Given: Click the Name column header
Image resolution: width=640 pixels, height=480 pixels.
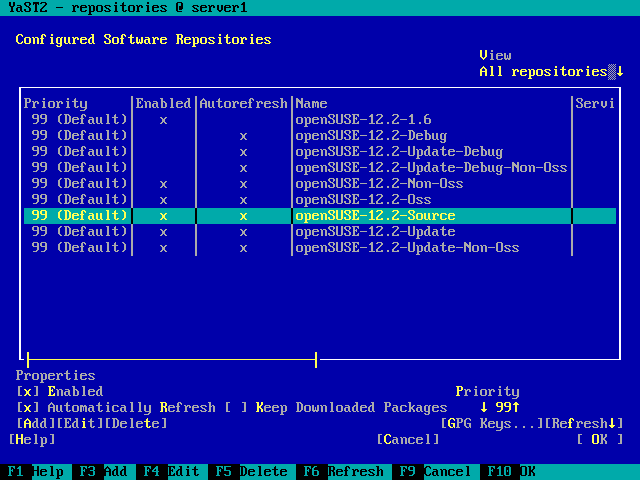Looking at the screenshot, I should [311, 104].
